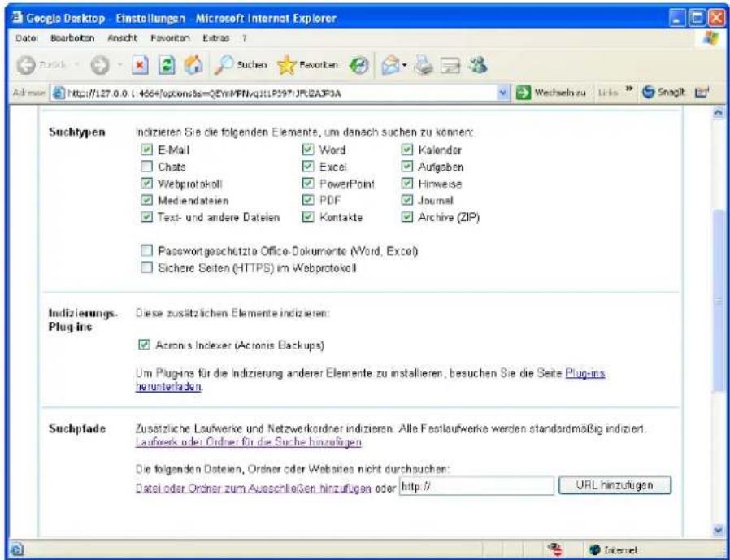Open the mail envelope toolbar icon
730x560 pixels.
pyautogui.click(x=390, y=66)
